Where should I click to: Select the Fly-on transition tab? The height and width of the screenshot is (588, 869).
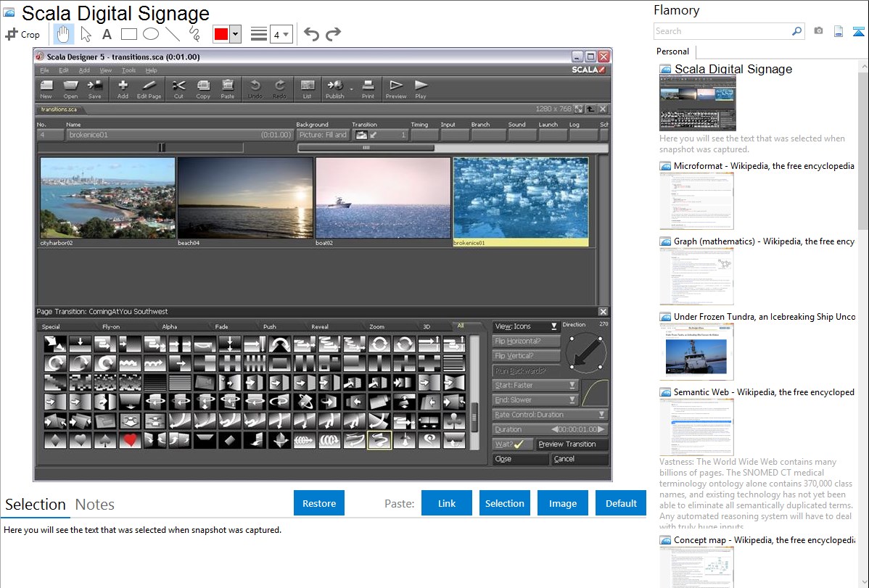click(x=111, y=326)
